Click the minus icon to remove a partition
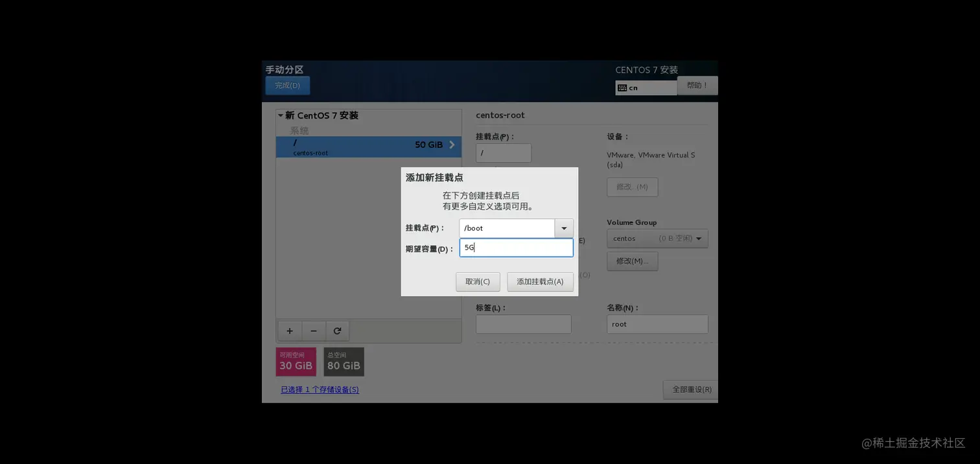The image size is (980, 464). tap(314, 331)
